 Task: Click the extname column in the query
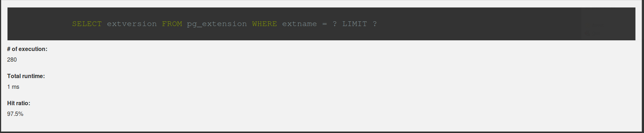(299, 24)
